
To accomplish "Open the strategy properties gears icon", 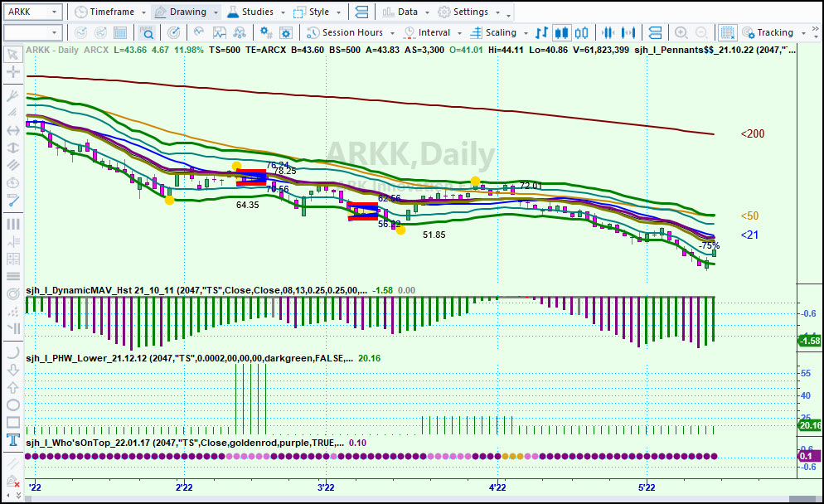I will (x=265, y=33).
